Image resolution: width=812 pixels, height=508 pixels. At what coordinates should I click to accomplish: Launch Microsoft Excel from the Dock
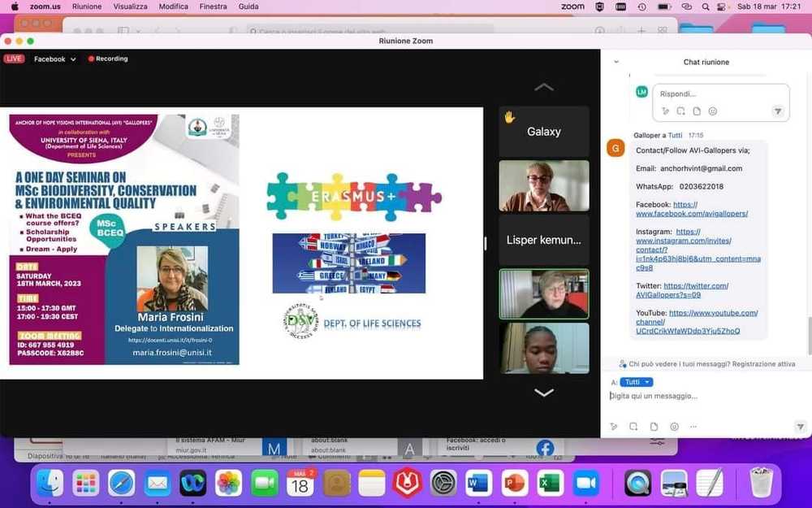point(550,482)
